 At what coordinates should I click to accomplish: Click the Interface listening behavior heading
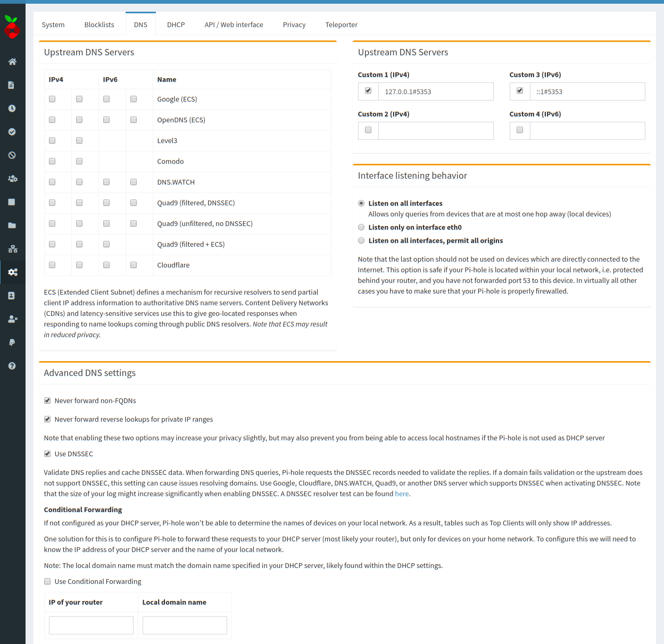pos(412,175)
